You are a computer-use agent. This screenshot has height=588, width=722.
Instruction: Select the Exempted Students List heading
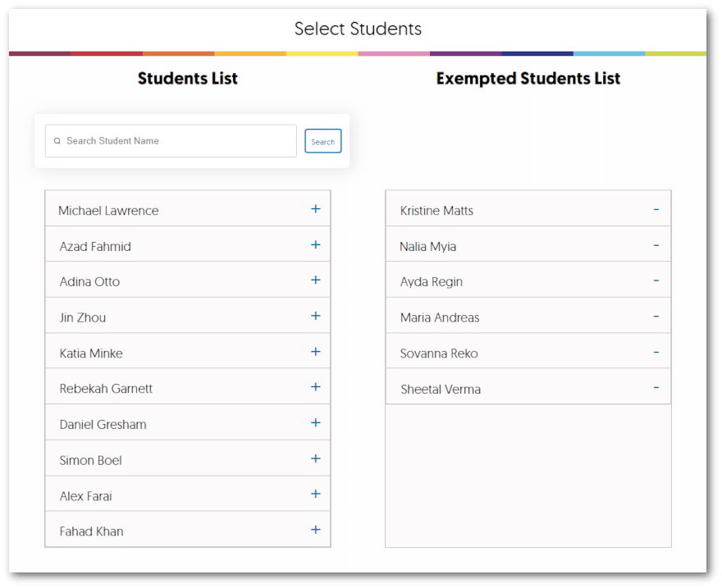pyautogui.click(x=528, y=79)
